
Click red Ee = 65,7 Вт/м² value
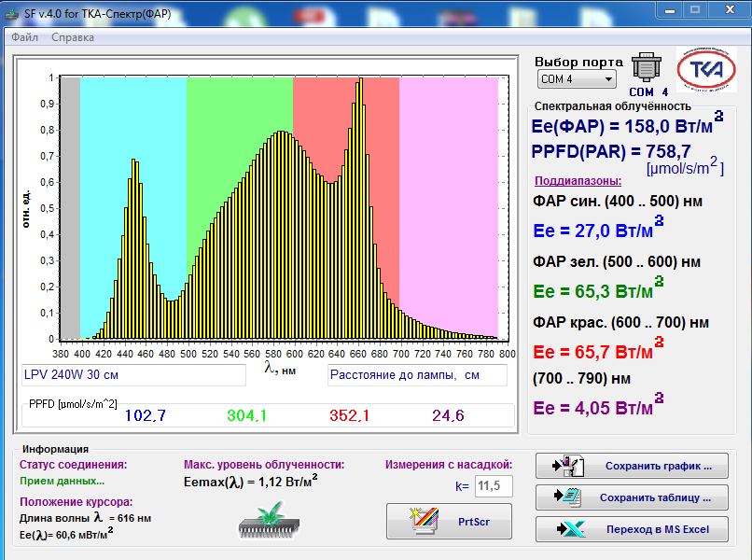(598, 350)
